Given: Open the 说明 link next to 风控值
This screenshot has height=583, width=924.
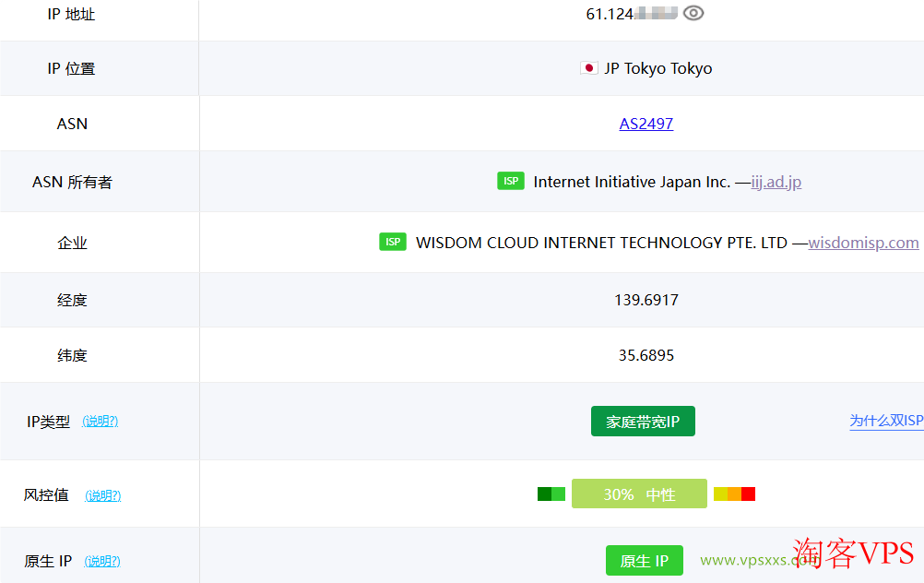Looking at the screenshot, I should 103,495.
